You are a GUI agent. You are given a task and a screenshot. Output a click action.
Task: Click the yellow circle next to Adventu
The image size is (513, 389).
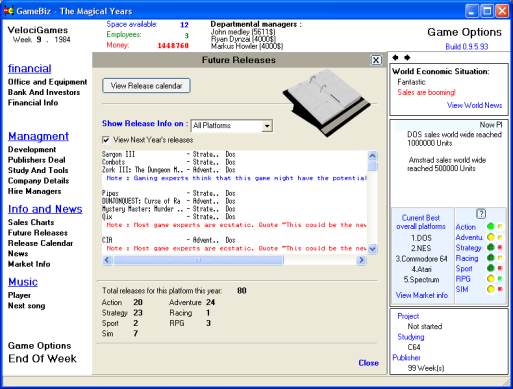[491, 237]
